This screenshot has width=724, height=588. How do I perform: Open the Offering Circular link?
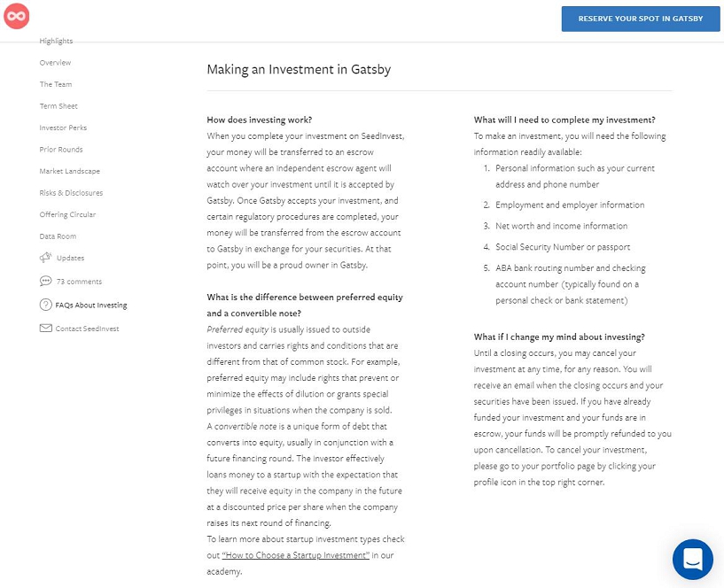coord(67,214)
